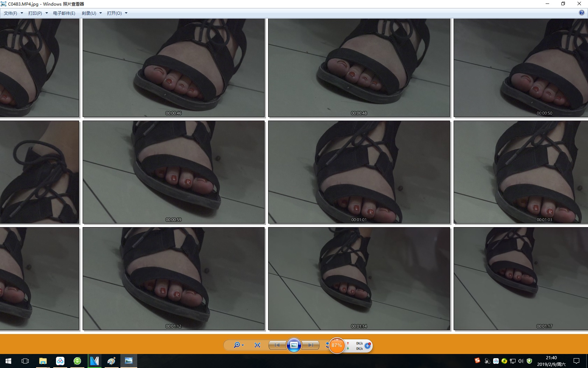Viewport: 588px width, 368px height.
Task: Click the green shield tray icon
Action: pyautogui.click(x=530, y=361)
